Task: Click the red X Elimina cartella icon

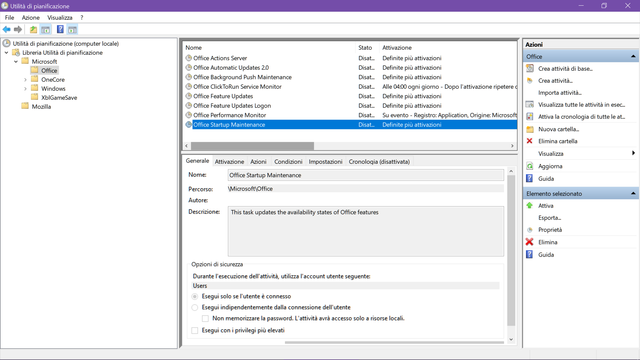Action: 530,141
